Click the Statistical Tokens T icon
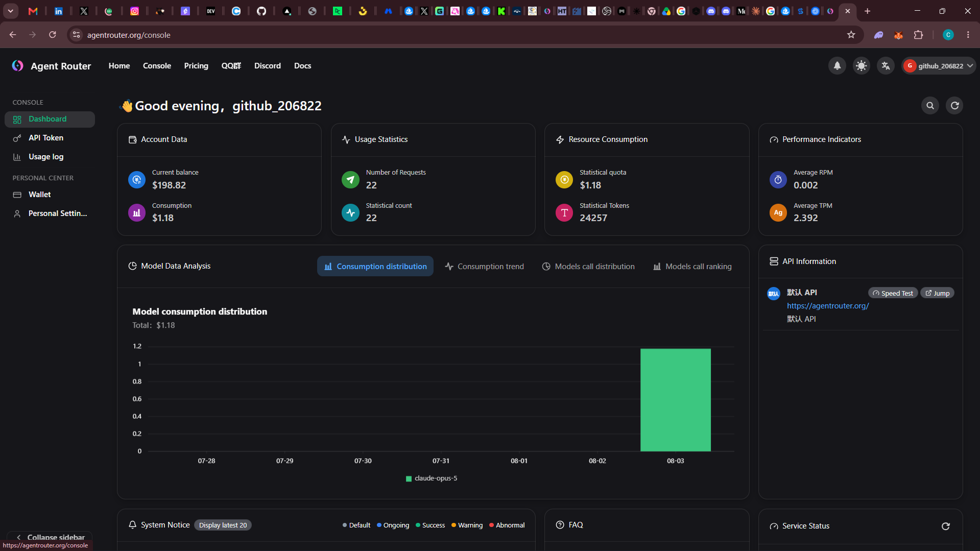980x551 pixels. (x=564, y=213)
